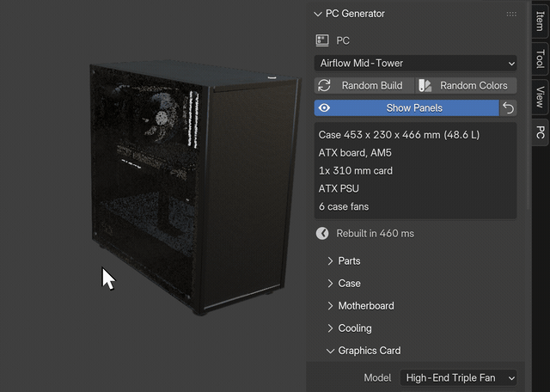Open the Airflow Mid-Tower preset dropdown
Screen dimensions: 550x392
[415, 63]
